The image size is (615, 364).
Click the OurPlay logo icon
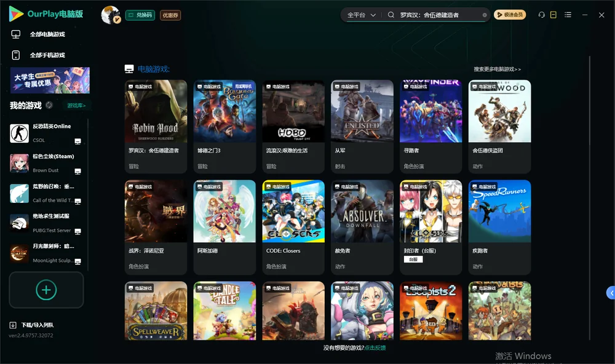(x=16, y=14)
